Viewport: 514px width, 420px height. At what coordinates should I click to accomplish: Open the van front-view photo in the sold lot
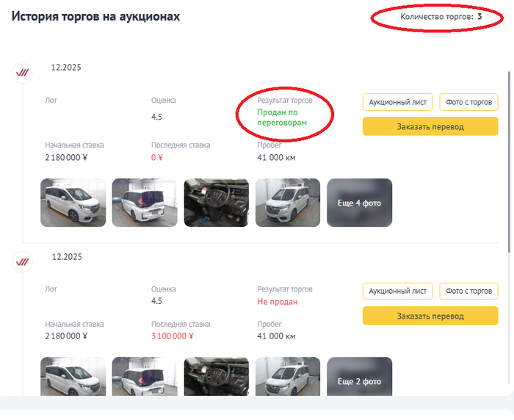coord(288,203)
